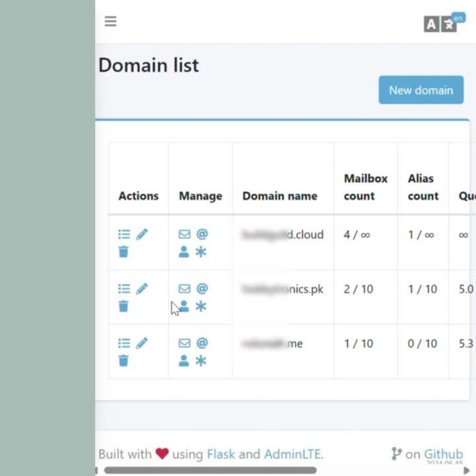
Task: Delete the .me domain using trash icon
Action: (x=123, y=361)
